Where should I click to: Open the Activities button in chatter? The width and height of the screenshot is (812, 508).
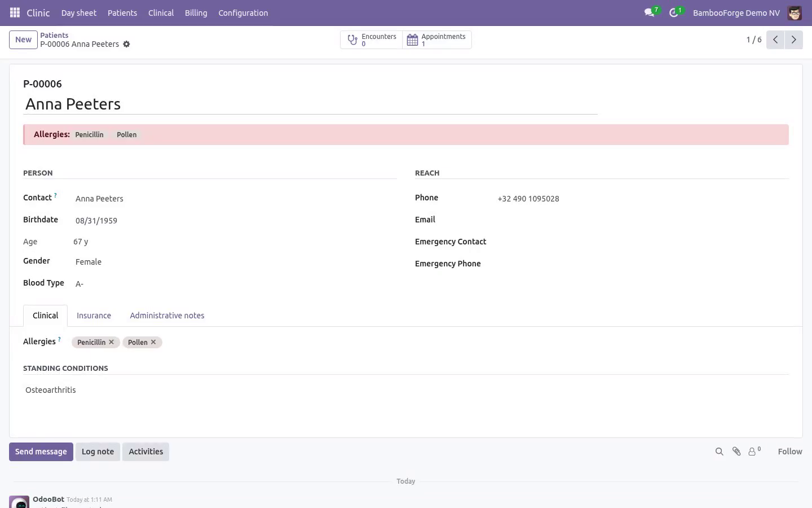145,452
